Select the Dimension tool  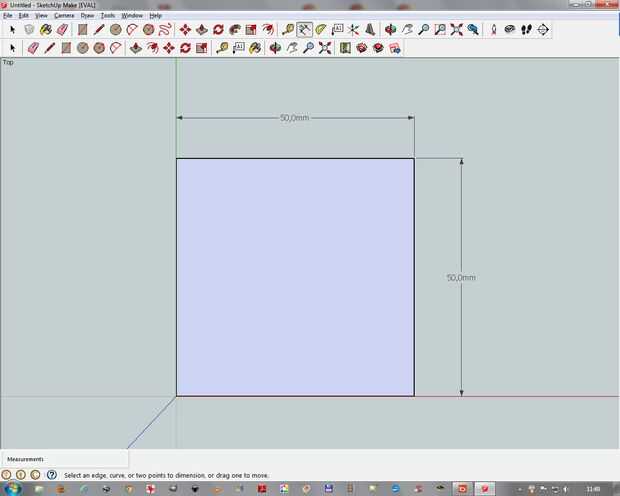pyautogui.click(x=304, y=30)
